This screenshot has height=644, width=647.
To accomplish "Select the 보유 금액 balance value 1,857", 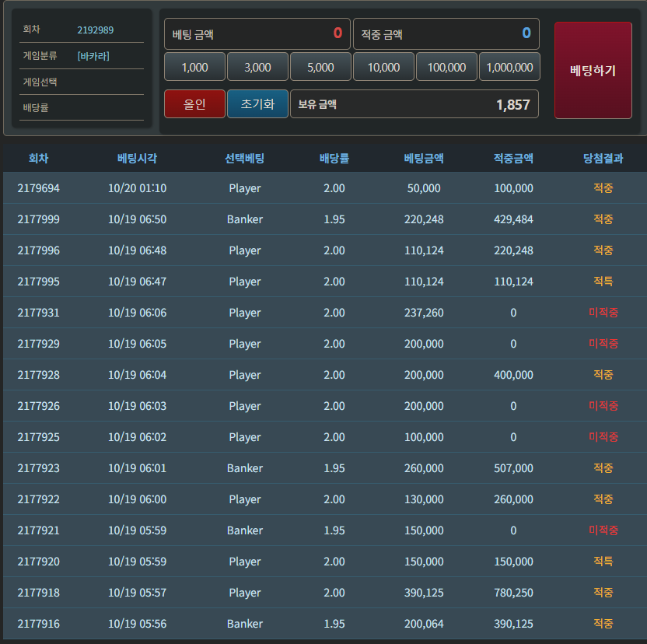I will click(513, 105).
